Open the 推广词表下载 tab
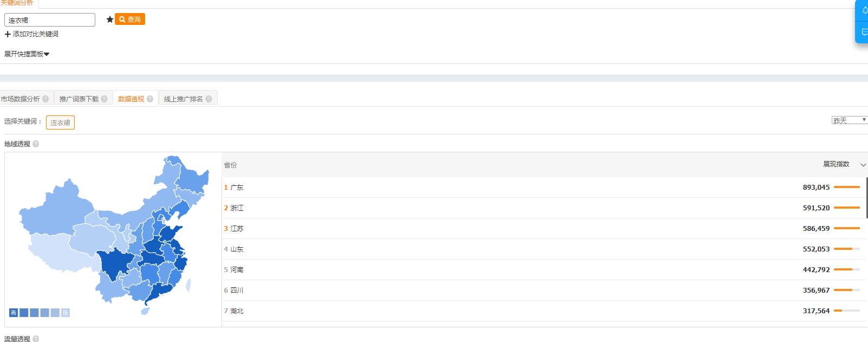The height and width of the screenshot is (342, 868). click(79, 99)
